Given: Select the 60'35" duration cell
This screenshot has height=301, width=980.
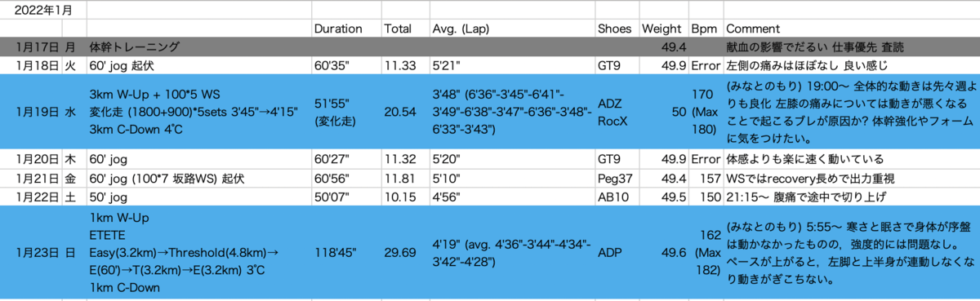Looking at the screenshot, I should click(346, 65).
